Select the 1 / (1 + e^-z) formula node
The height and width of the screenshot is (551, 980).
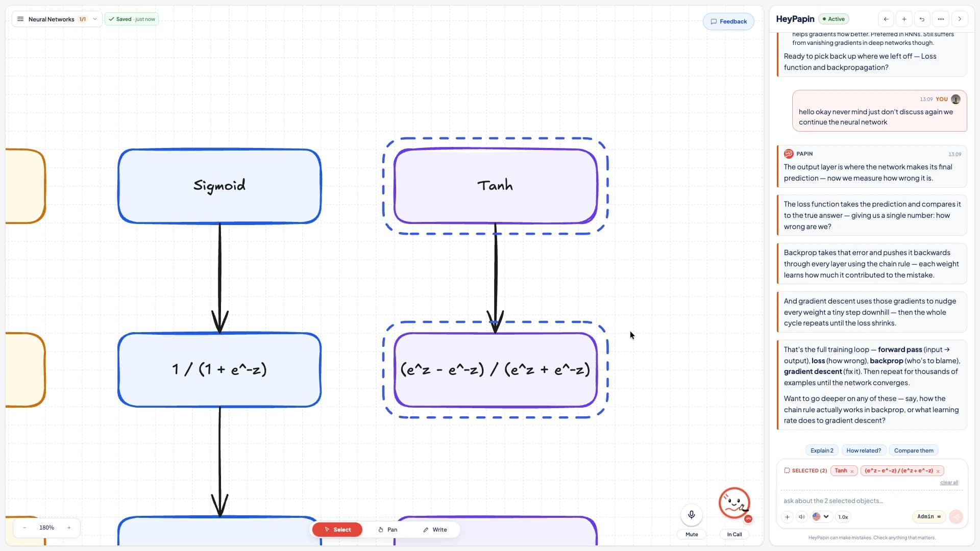pos(219,370)
